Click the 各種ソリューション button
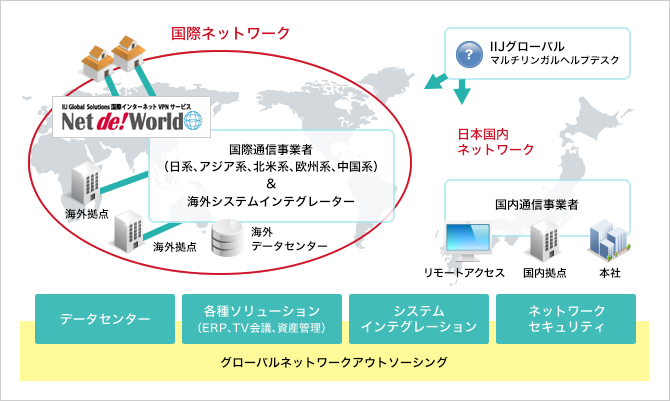The image size is (670, 401). [x=261, y=319]
